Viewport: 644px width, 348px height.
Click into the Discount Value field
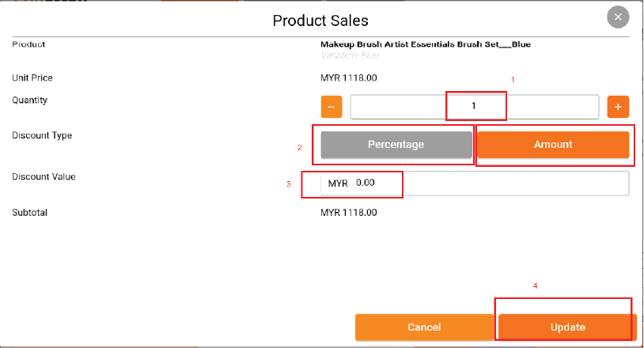(475, 183)
